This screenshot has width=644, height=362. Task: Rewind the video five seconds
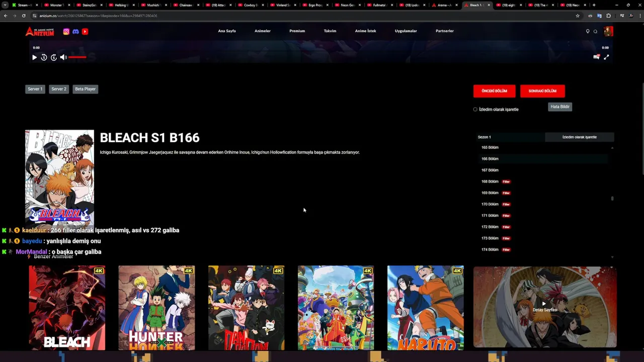44,57
